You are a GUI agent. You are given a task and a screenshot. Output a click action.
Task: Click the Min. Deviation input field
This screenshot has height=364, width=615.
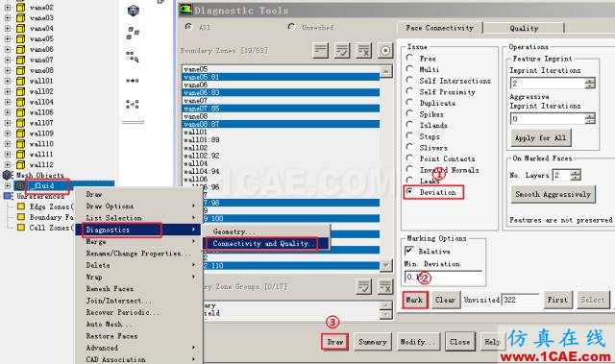444,277
